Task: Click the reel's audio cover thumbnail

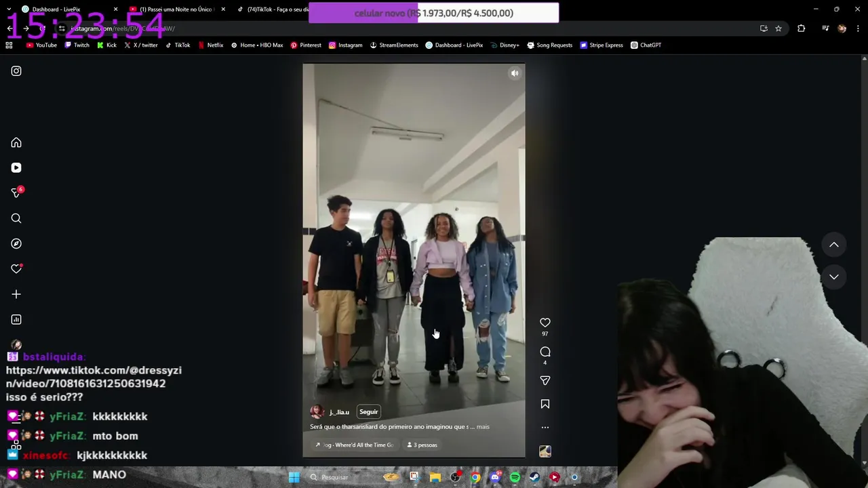Action: [x=545, y=451]
